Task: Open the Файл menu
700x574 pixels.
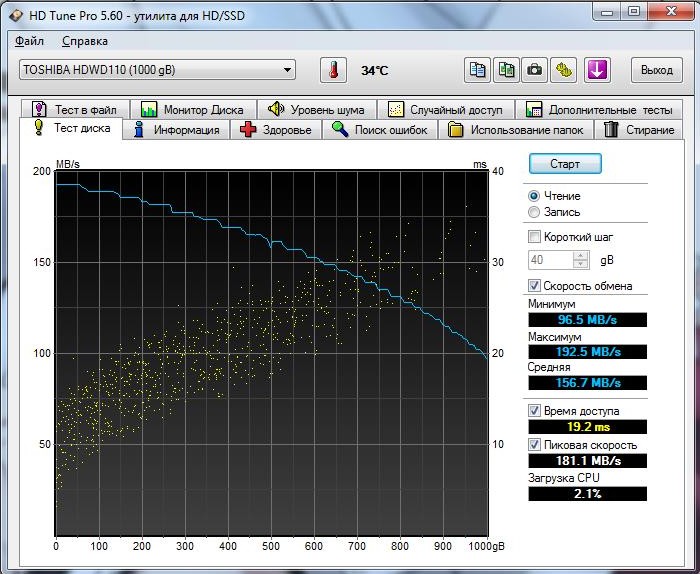Action: coord(29,41)
